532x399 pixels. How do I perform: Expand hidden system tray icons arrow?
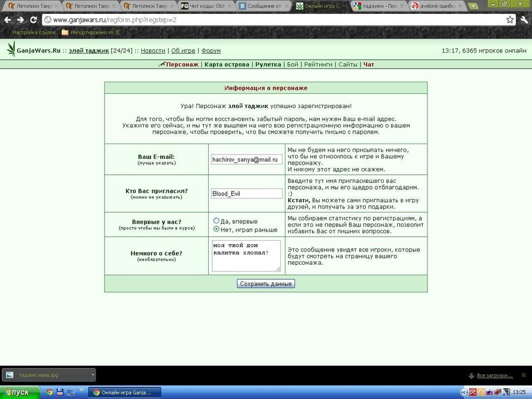(464, 392)
